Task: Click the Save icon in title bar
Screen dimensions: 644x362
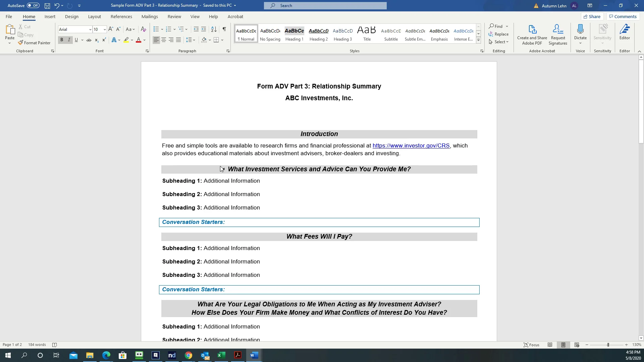Action: (47, 6)
